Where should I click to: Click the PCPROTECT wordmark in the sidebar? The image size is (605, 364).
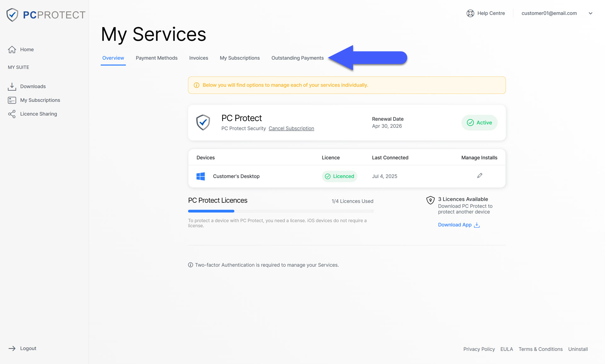pos(54,15)
